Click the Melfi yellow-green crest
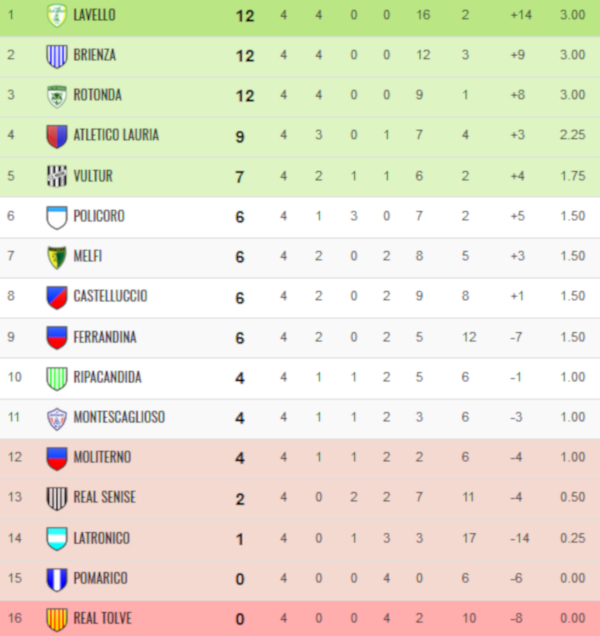Image resolution: width=600 pixels, height=636 pixels. tap(57, 257)
